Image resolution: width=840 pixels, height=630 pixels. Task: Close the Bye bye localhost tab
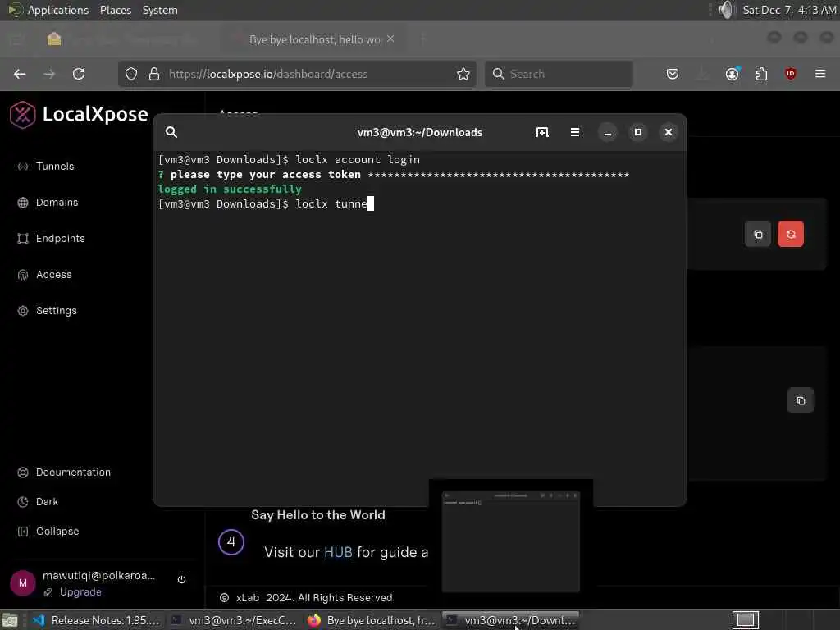click(x=390, y=39)
